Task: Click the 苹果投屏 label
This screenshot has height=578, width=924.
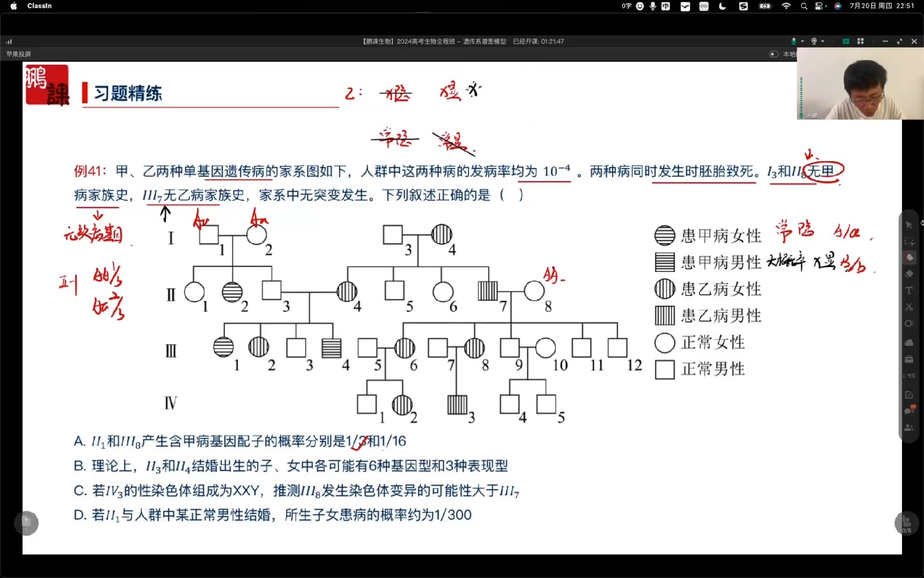Action: [19, 54]
